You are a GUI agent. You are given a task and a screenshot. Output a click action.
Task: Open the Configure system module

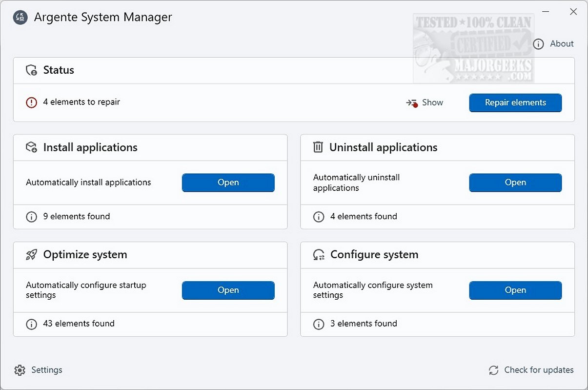[515, 290]
